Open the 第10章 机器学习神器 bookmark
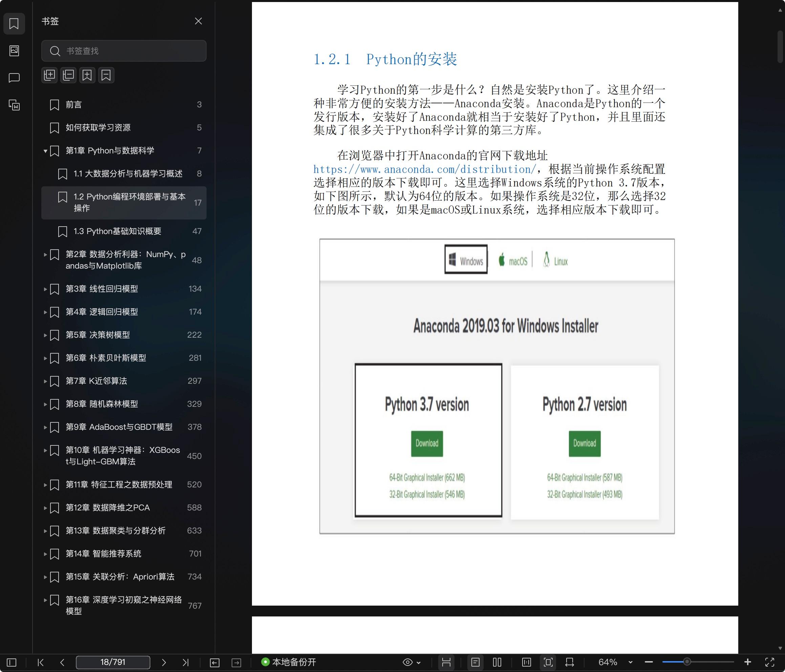 [x=124, y=456]
